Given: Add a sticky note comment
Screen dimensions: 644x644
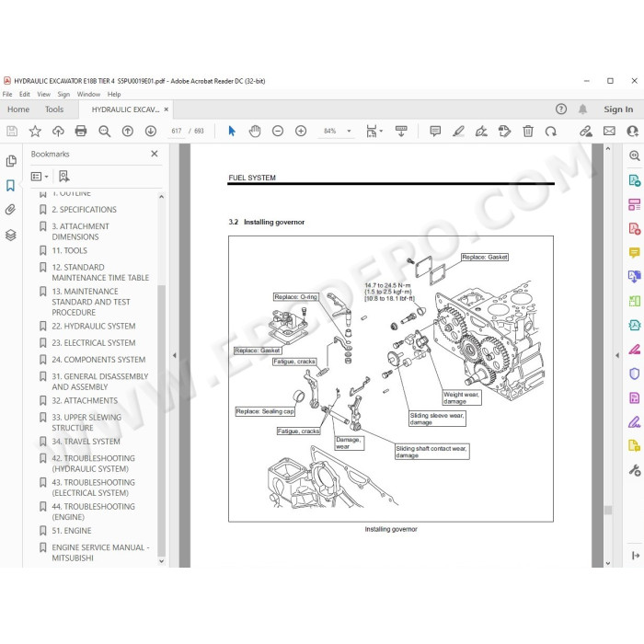Looking at the screenshot, I should click(435, 131).
